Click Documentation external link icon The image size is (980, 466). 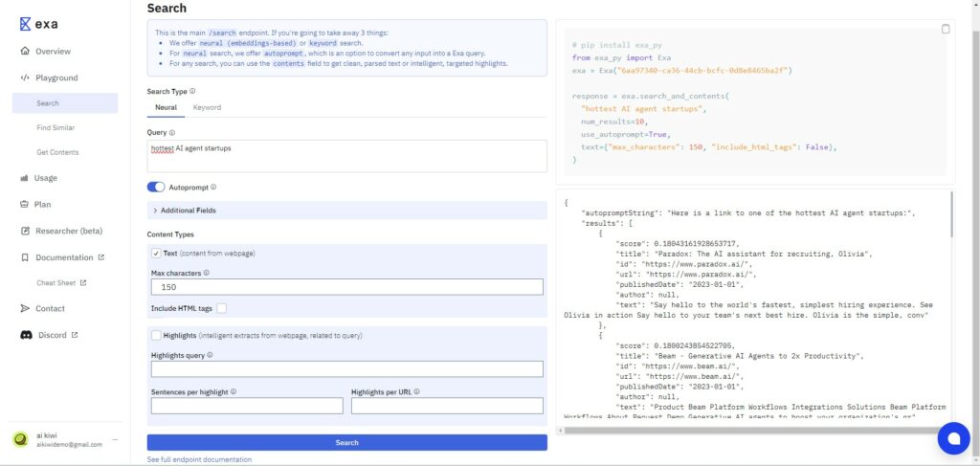point(101,257)
